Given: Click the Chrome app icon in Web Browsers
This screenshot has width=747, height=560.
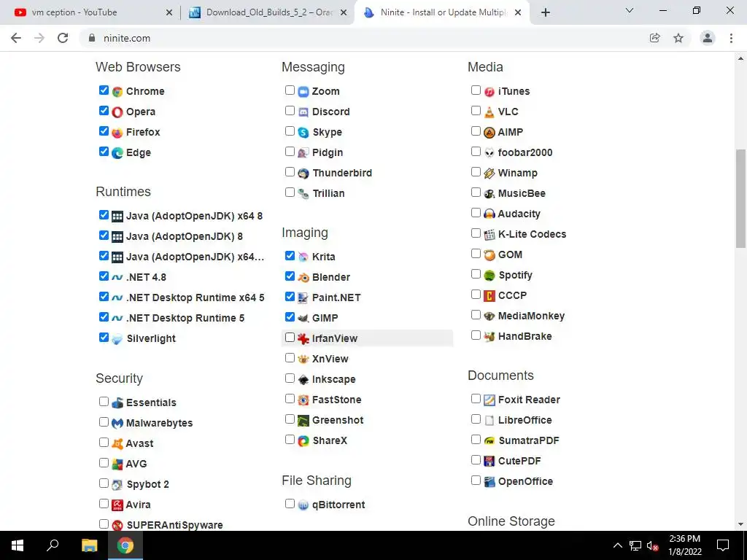Looking at the screenshot, I should [117, 91].
